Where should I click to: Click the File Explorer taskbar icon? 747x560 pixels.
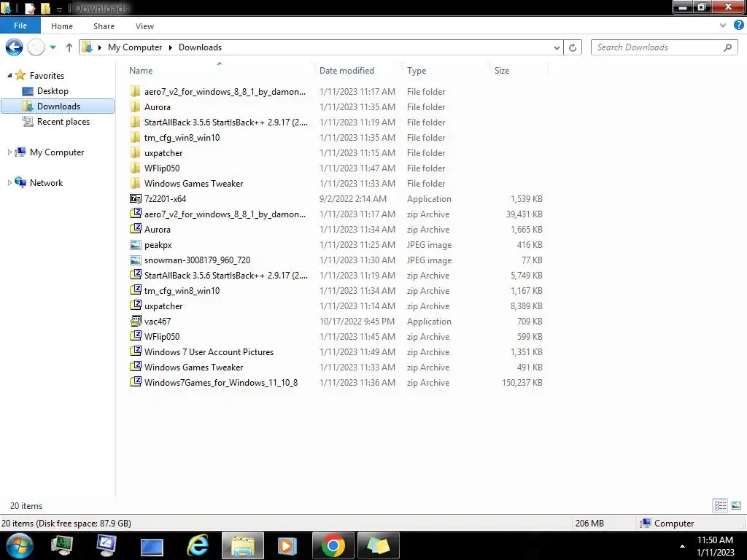[x=242, y=545]
